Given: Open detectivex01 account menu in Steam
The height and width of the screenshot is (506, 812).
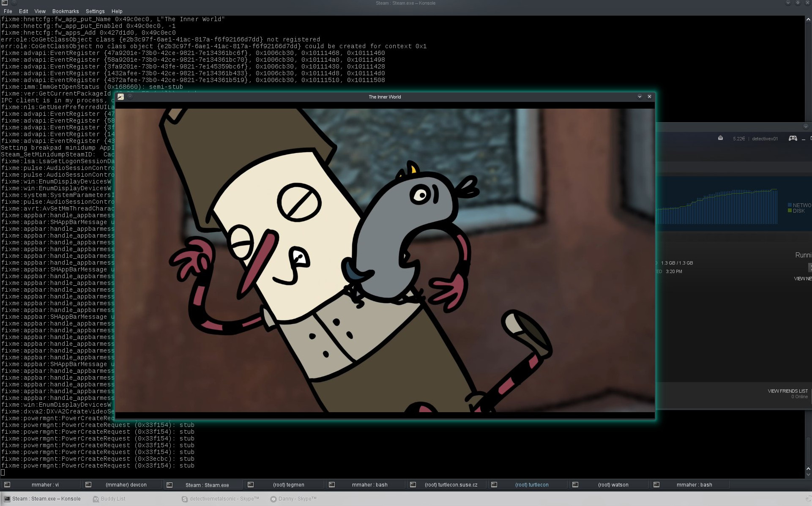Looking at the screenshot, I should pos(765,139).
